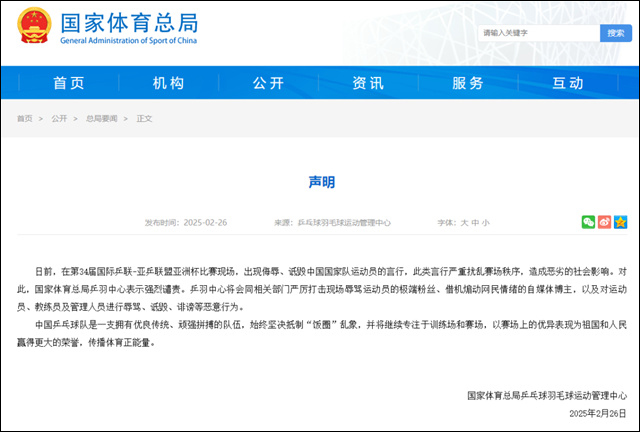The height and width of the screenshot is (432, 640).
Task: Click the 搜索 search button
Action: coord(616,33)
